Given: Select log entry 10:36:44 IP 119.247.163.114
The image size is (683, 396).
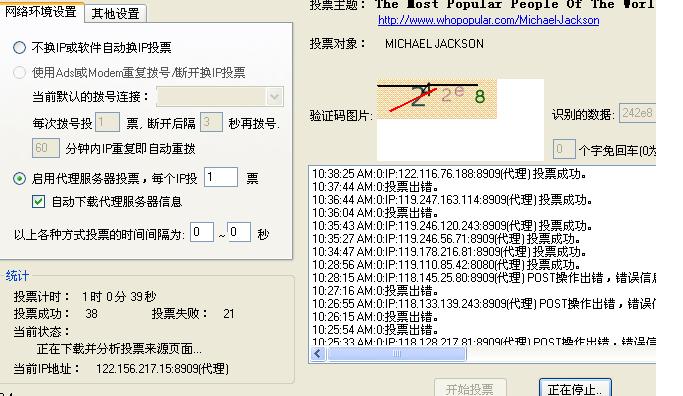Looking at the screenshot, I should [x=452, y=200].
